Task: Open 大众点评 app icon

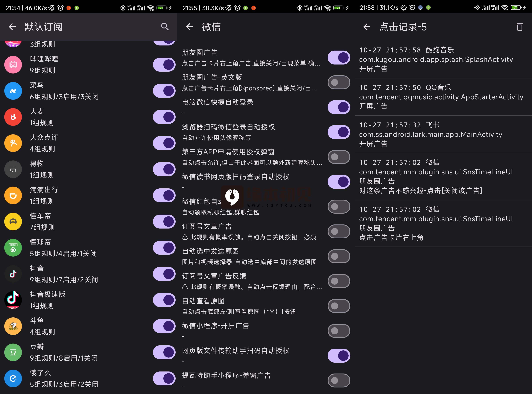Action: pyautogui.click(x=13, y=143)
